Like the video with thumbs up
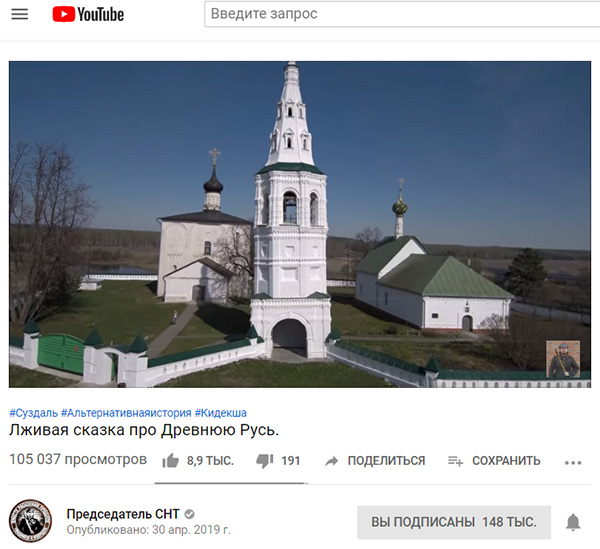Image resolution: width=600 pixels, height=549 pixels. [x=170, y=461]
